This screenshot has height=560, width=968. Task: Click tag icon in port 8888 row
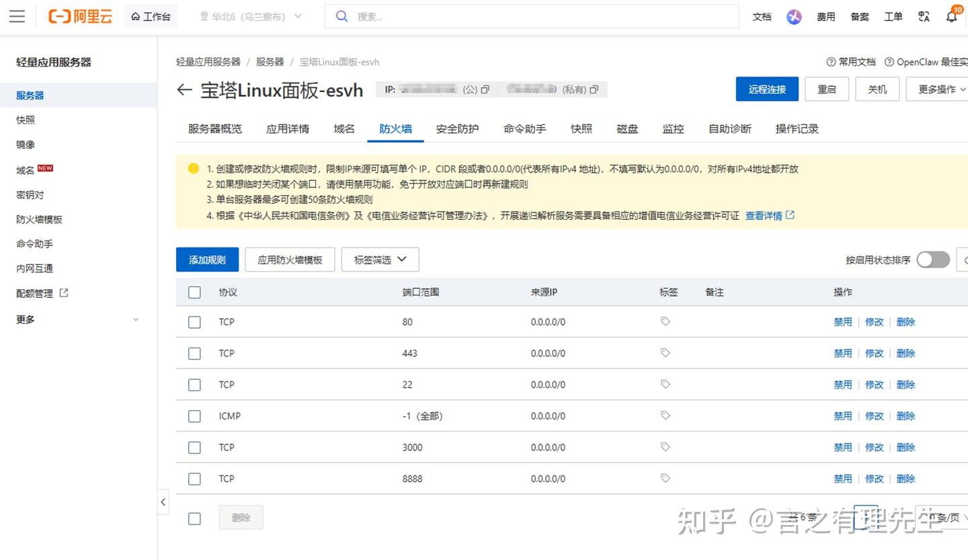(x=665, y=478)
